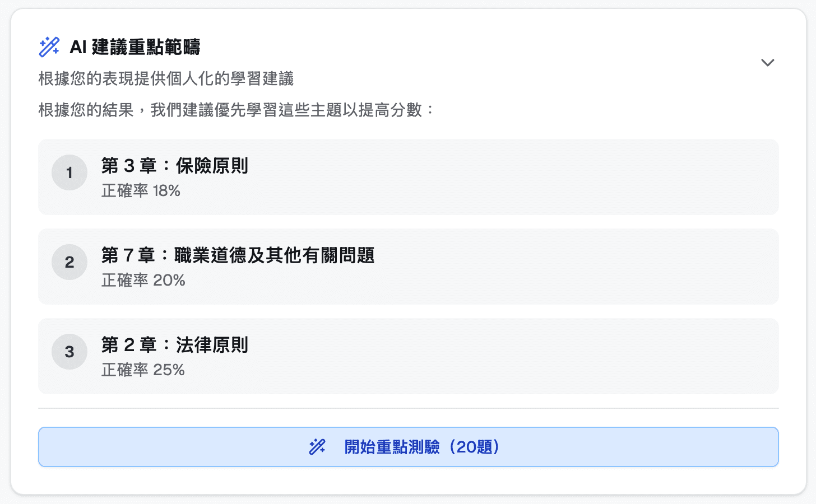Image resolution: width=816 pixels, height=504 pixels.
Task: Open the 第 7 章：職業道德及其他有關問題 card
Action: coord(408,267)
